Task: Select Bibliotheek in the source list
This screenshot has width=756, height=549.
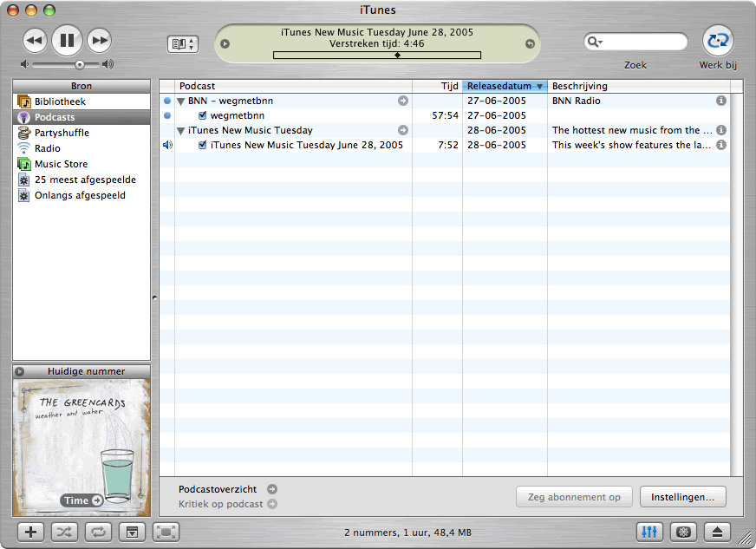Action: point(81,101)
